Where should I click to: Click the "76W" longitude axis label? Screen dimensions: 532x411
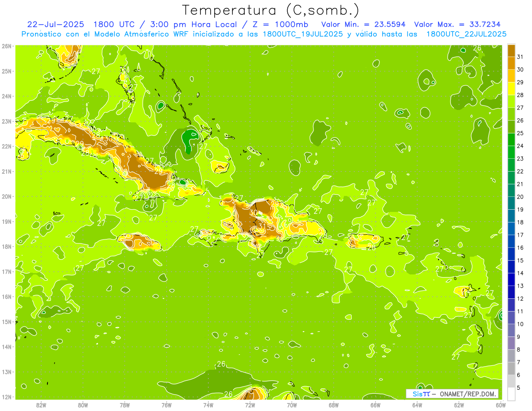pos(167,404)
